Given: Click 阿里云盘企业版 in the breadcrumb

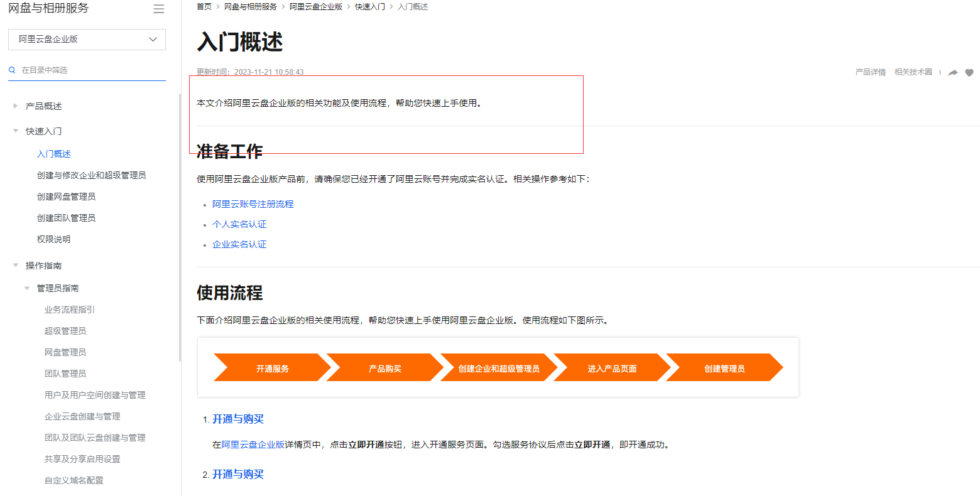Looking at the screenshot, I should coord(316,7).
